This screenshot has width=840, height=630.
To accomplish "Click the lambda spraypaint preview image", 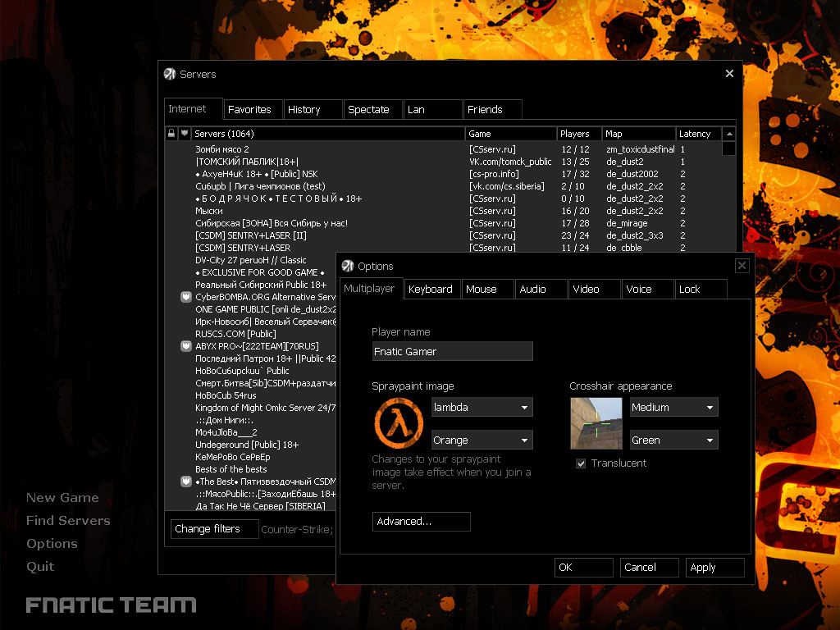I will pos(399,423).
